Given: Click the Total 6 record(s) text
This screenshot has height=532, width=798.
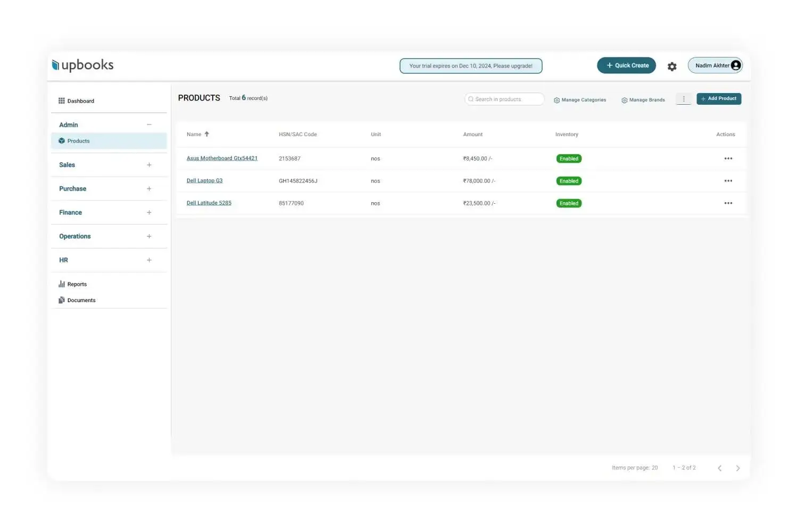Looking at the screenshot, I should pyautogui.click(x=248, y=98).
